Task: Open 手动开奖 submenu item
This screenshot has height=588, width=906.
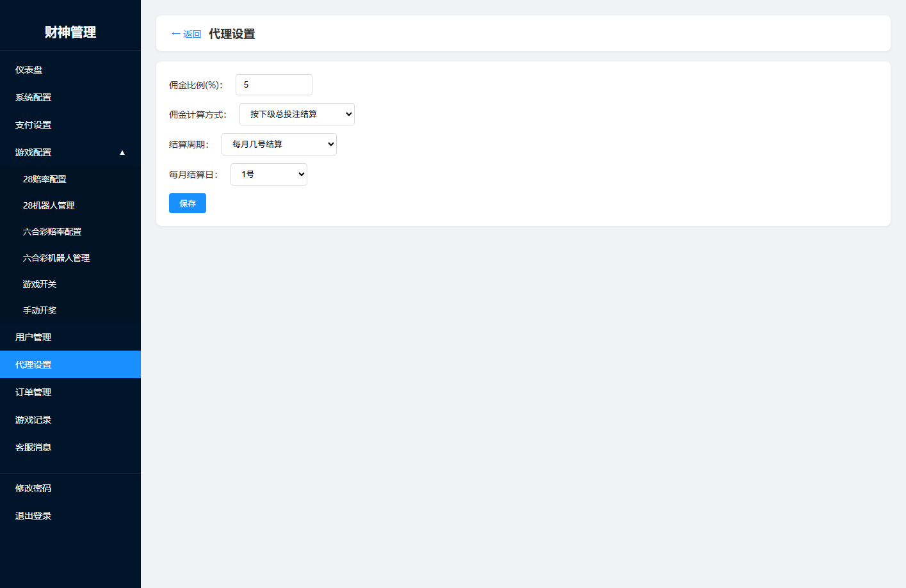Action: coord(70,310)
